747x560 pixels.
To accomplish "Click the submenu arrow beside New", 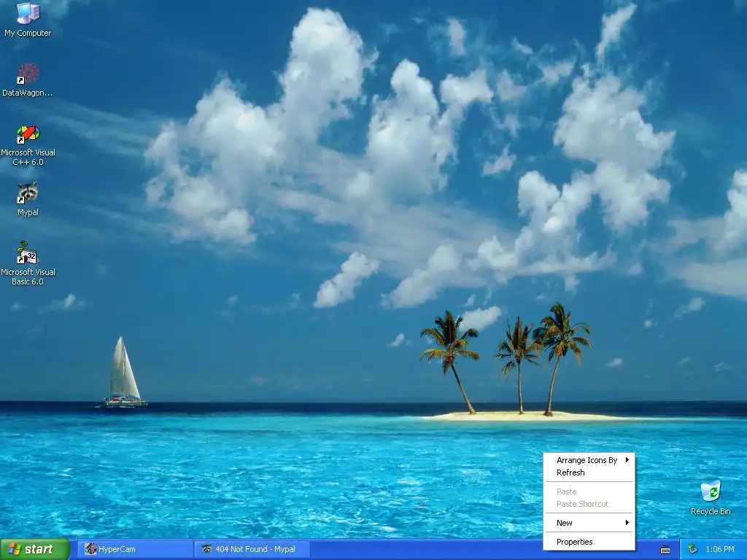I will [x=627, y=522].
